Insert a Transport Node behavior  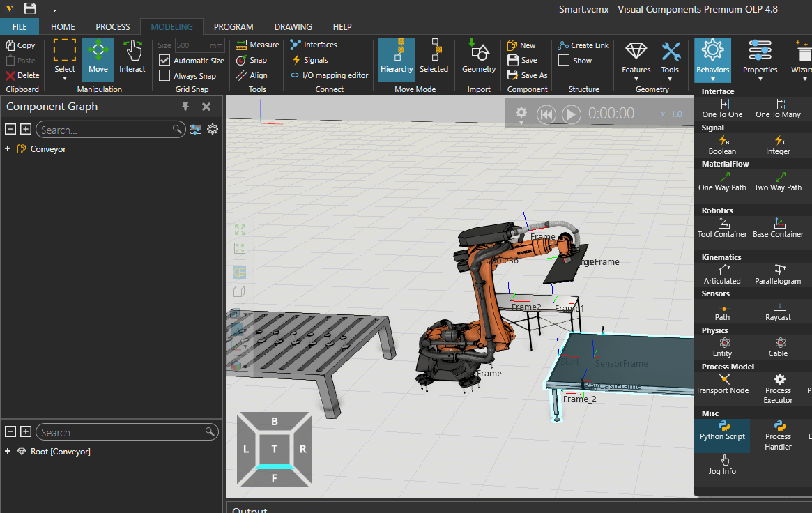722,385
